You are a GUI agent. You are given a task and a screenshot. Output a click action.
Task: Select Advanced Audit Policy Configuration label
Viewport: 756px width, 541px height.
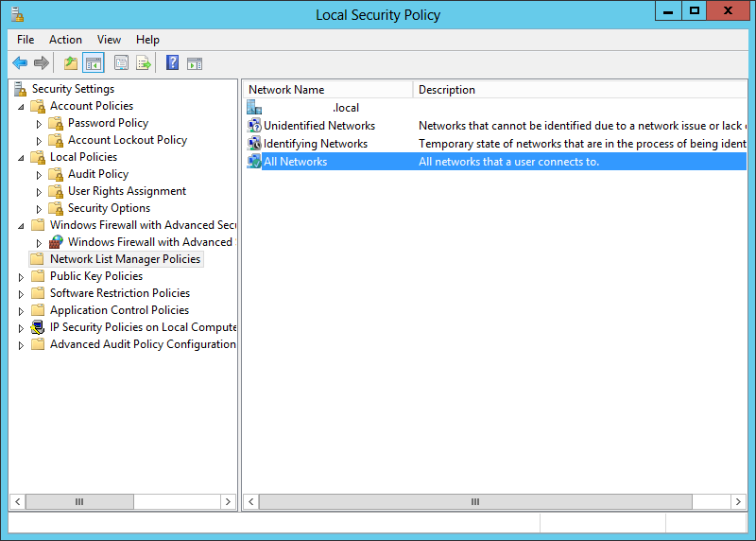pyautogui.click(x=143, y=344)
